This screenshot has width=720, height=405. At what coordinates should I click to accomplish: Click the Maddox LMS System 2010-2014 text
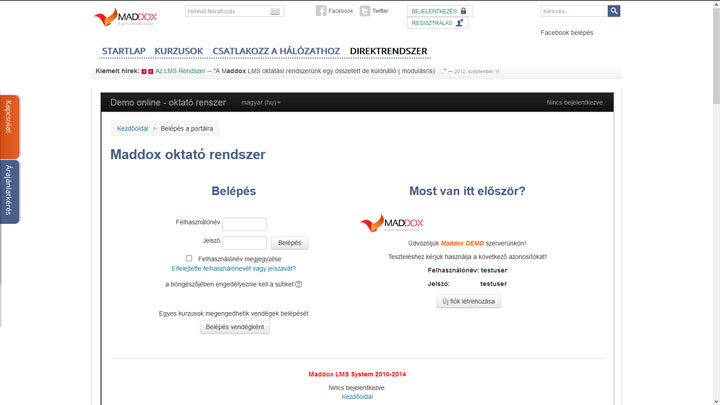[357, 374]
